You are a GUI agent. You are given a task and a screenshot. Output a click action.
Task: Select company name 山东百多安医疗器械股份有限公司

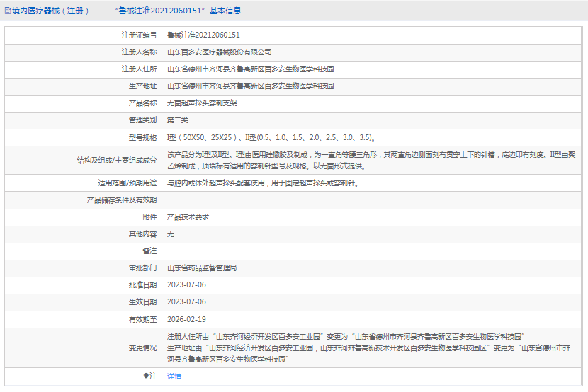[x=220, y=52]
